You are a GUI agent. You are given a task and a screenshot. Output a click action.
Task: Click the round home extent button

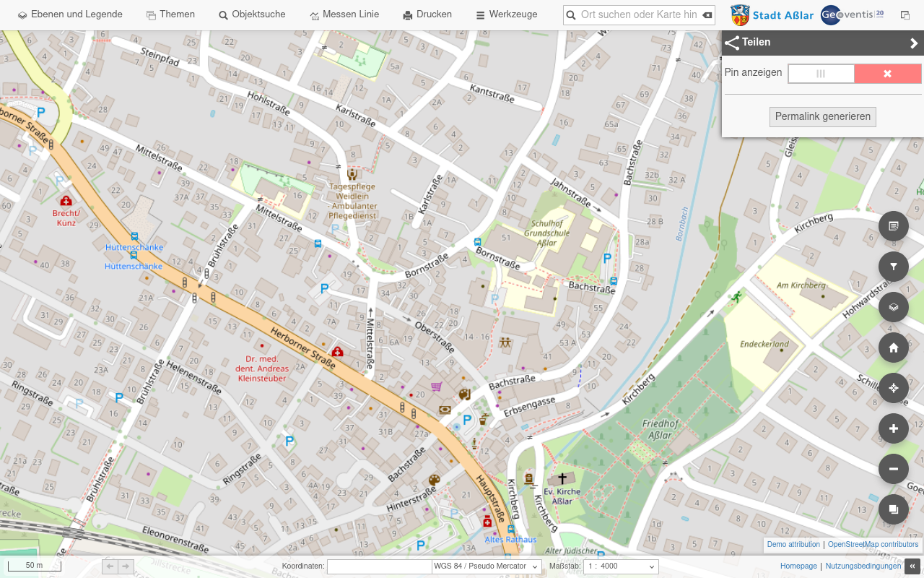pos(894,348)
